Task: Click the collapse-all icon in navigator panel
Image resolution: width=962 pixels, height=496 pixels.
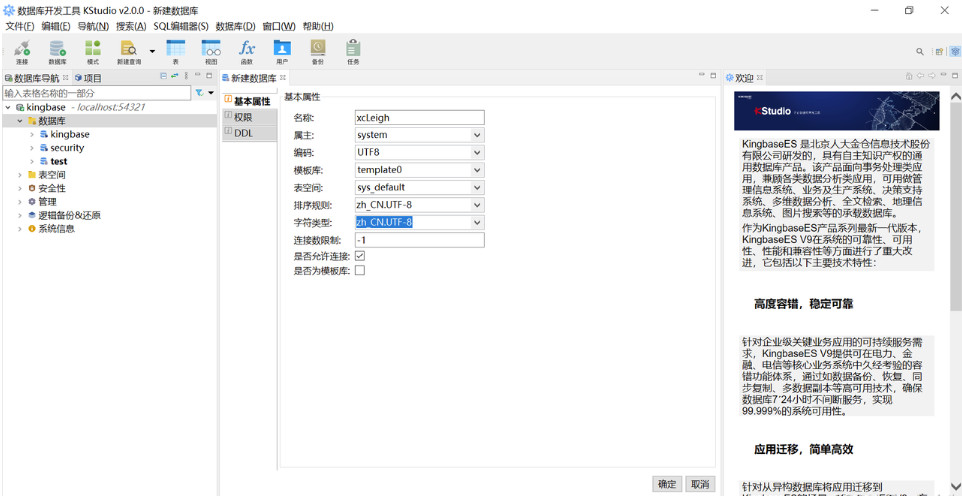Action: click(163, 76)
